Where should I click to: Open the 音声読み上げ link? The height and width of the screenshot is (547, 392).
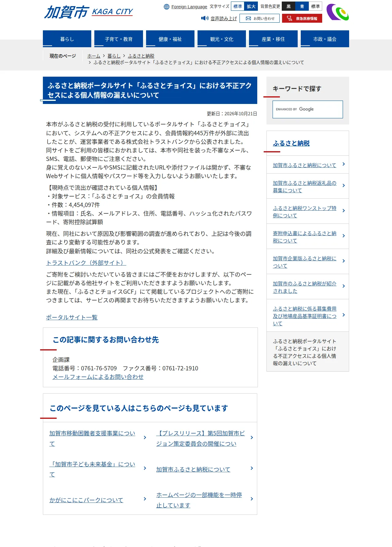pos(224,18)
